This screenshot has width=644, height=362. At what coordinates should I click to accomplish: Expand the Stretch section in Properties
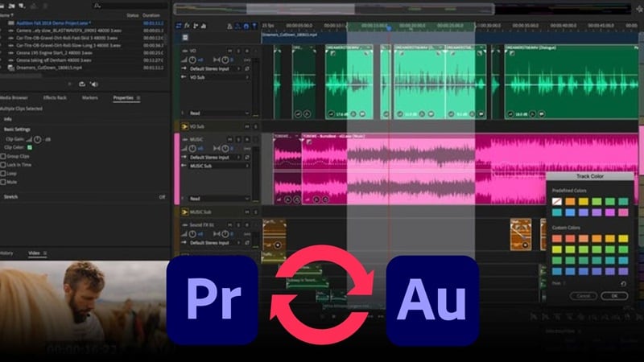point(10,197)
